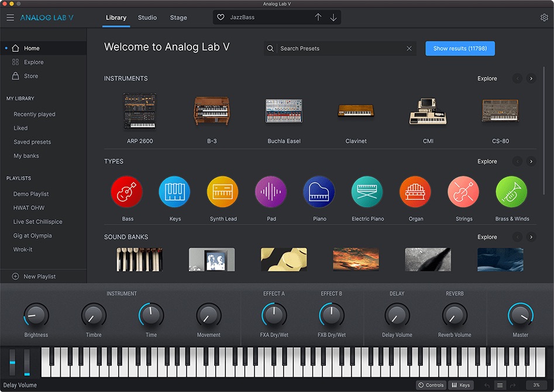Choose the Strings type icon
554x392 pixels.
tap(463, 192)
